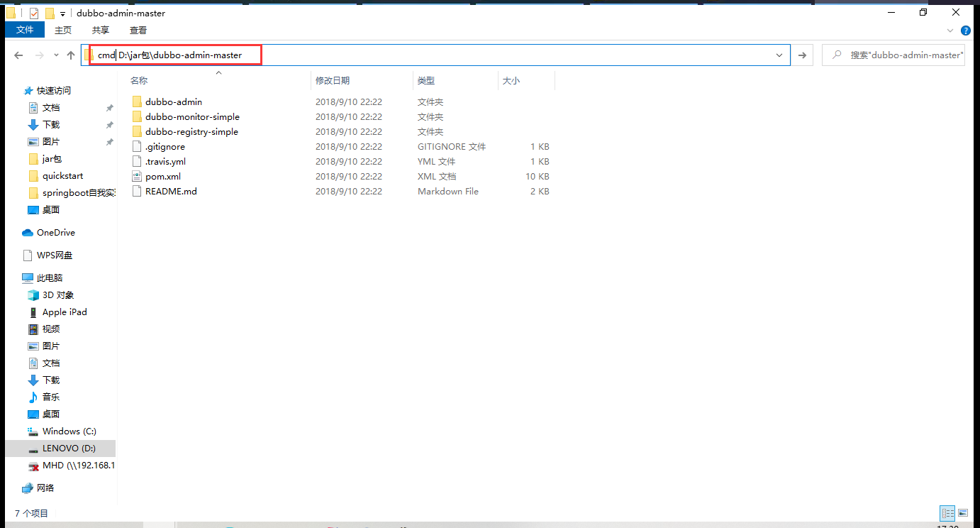
Task: Click the pin icon beside Quick Access 文档
Action: click(109, 108)
